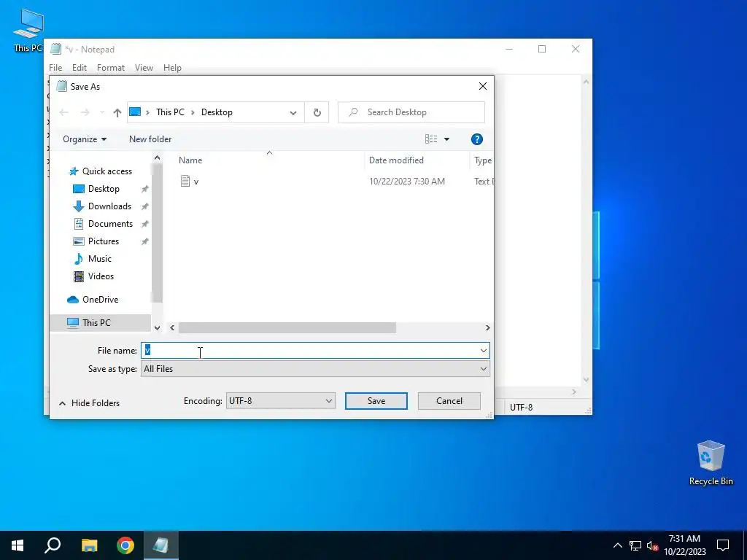Screen dimensions: 747x560
Task: Click This PC in the breadcrumb path
Action: click(170, 112)
